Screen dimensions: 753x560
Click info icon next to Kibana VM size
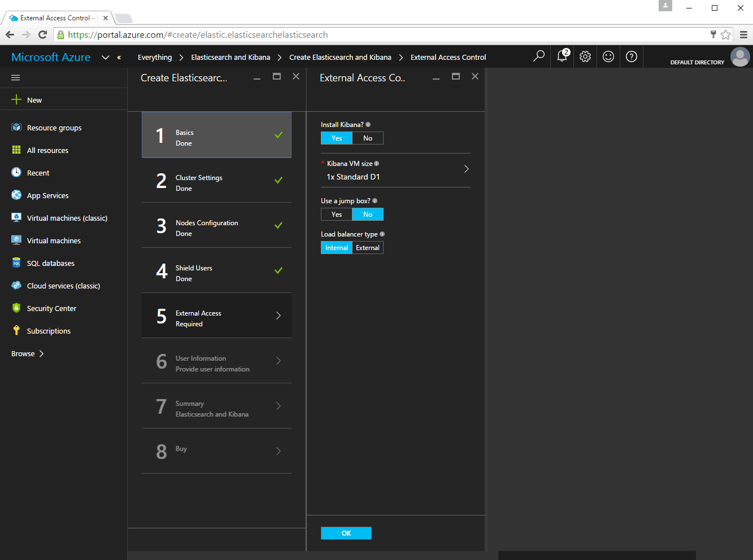[377, 164]
